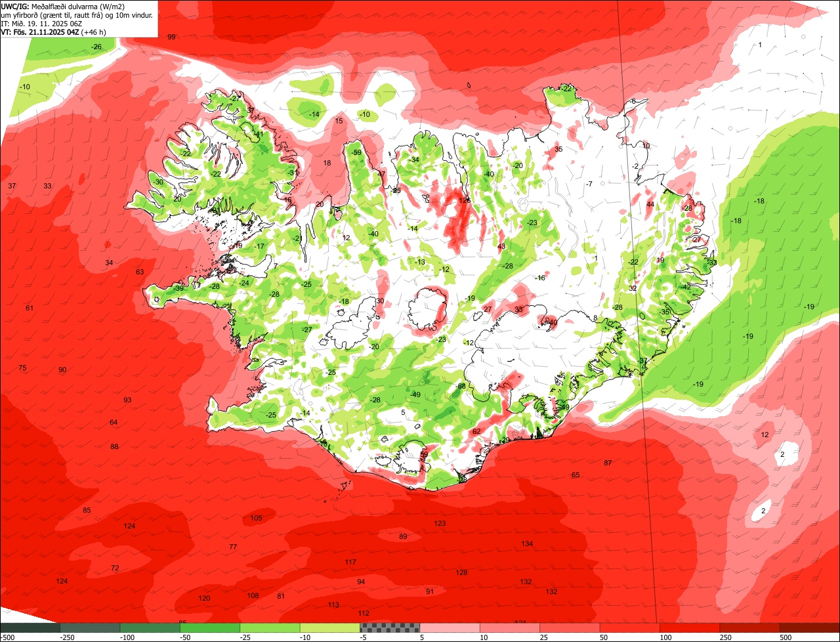Click the ocean flux value 134
The height and width of the screenshot is (642, 840).
527,544
